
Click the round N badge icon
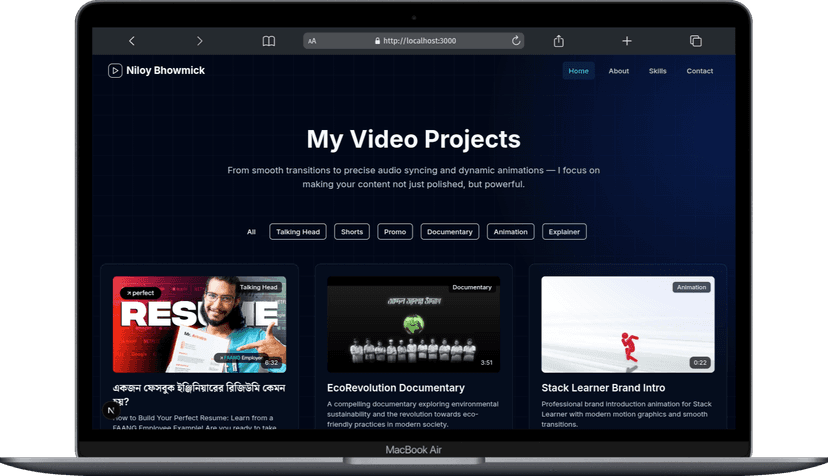111,410
